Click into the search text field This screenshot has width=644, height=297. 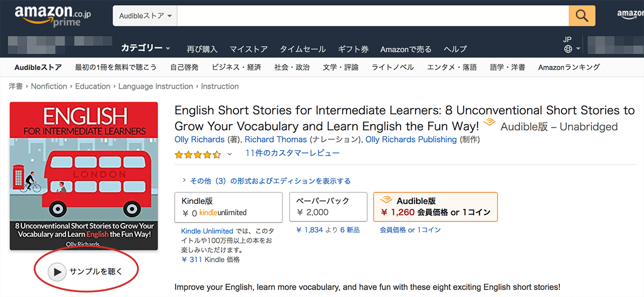pyautogui.click(x=373, y=16)
